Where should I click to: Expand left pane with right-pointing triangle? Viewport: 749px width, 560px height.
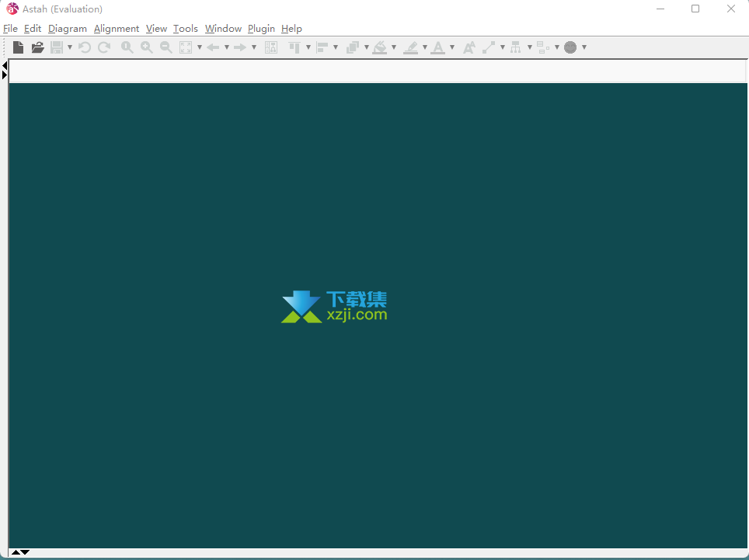pos(5,75)
